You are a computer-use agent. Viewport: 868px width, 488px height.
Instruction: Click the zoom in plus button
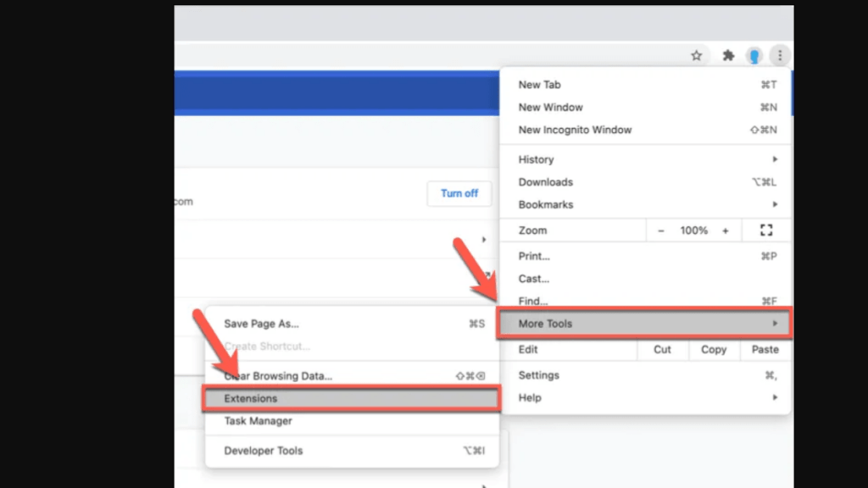(725, 230)
